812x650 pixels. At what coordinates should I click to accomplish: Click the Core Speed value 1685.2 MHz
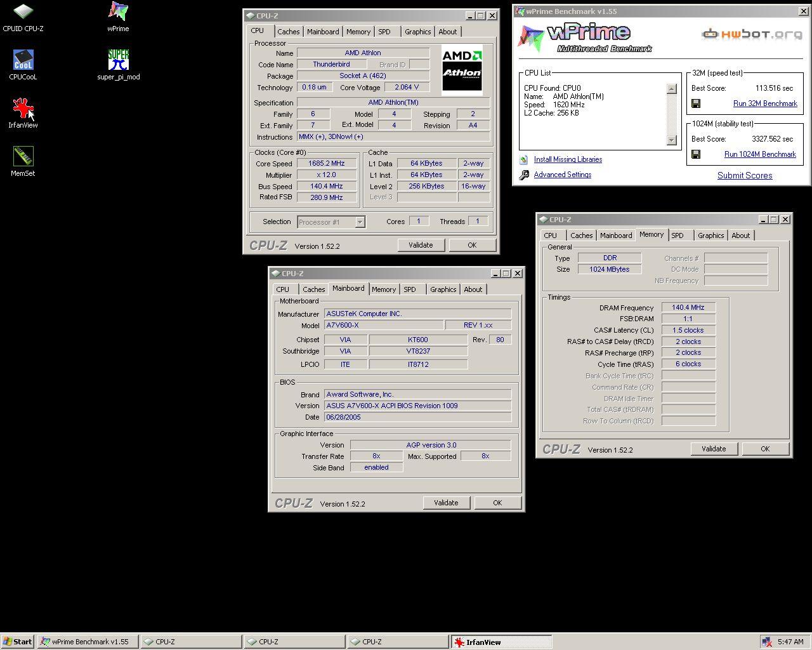pyautogui.click(x=327, y=164)
